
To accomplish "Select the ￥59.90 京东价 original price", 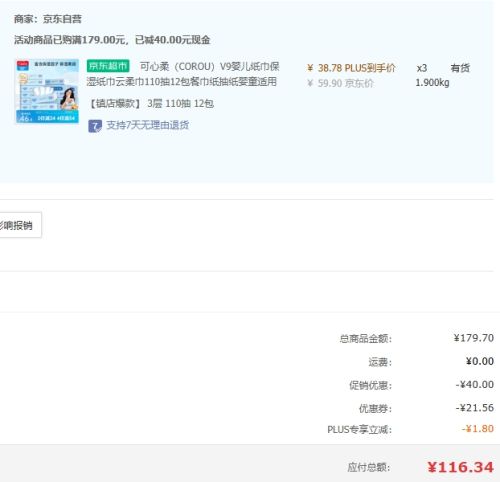I will click(340, 83).
